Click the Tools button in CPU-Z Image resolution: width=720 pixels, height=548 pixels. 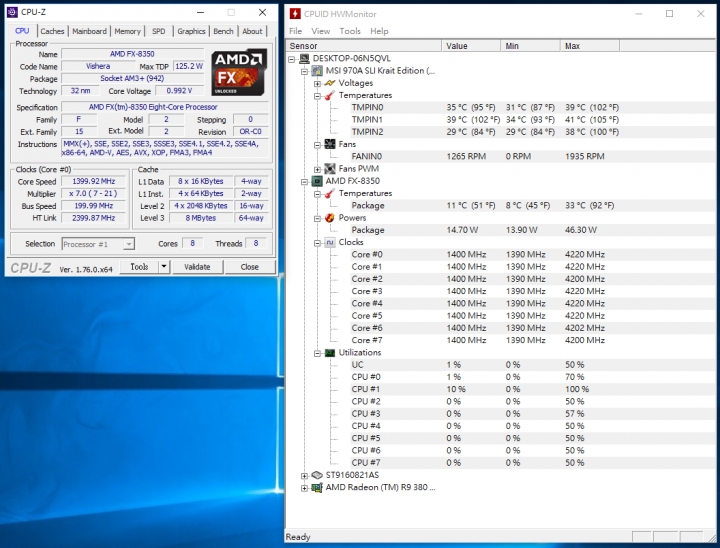click(139, 266)
